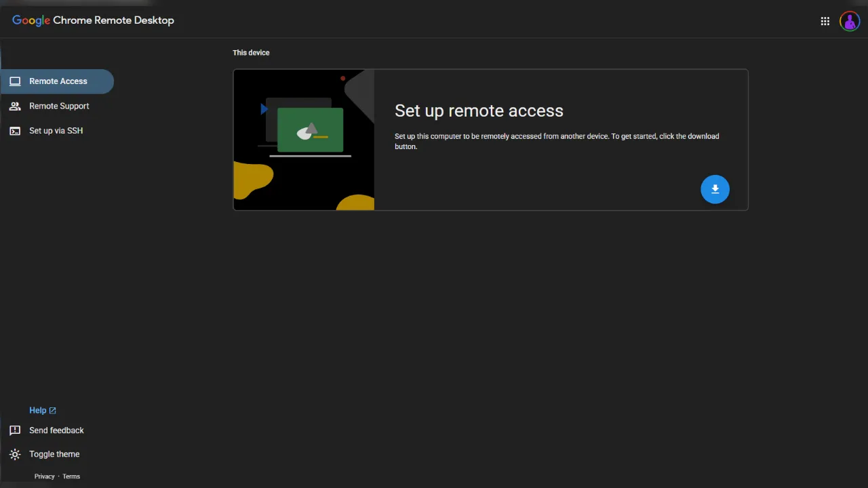Click the setup description text
The image size is (868, 488).
pos(557,141)
